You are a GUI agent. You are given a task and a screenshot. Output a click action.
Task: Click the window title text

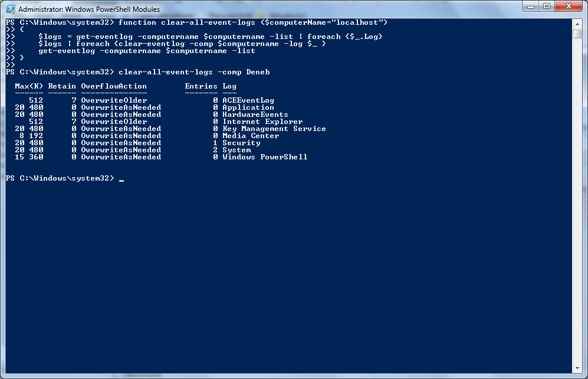89,9
